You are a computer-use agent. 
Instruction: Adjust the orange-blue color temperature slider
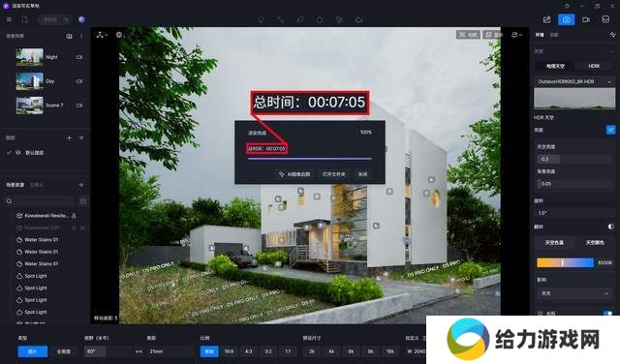pos(565,262)
